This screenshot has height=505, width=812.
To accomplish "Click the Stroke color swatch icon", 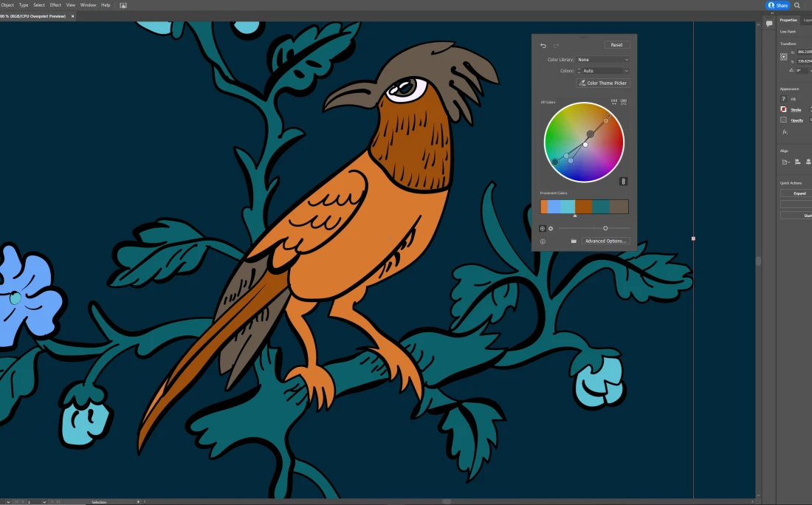I will [x=784, y=109].
